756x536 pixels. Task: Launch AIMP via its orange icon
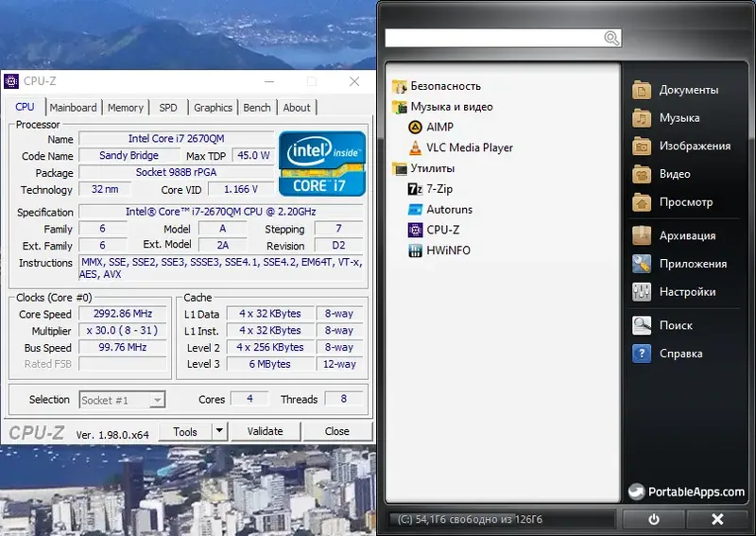point(415,128)
